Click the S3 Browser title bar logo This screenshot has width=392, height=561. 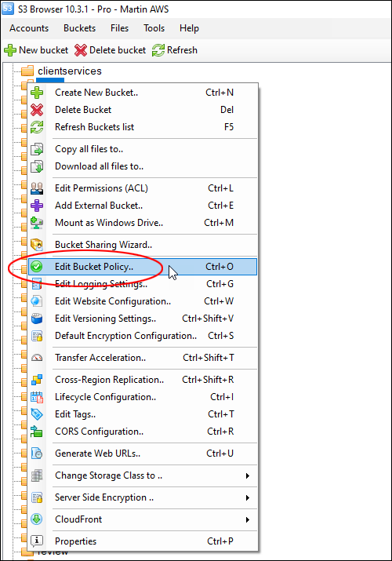pyautogui.click(x=8, y=8)
